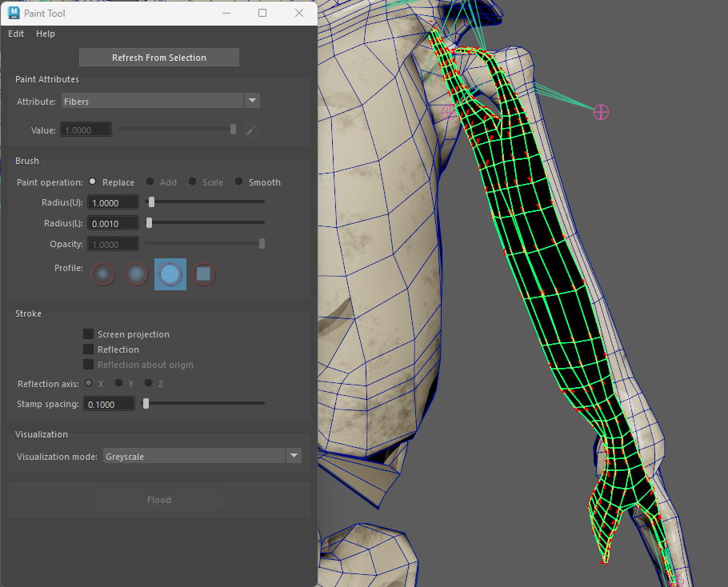Enable the Screen projection checkbox
728x587 pixels.
(89, 334)
